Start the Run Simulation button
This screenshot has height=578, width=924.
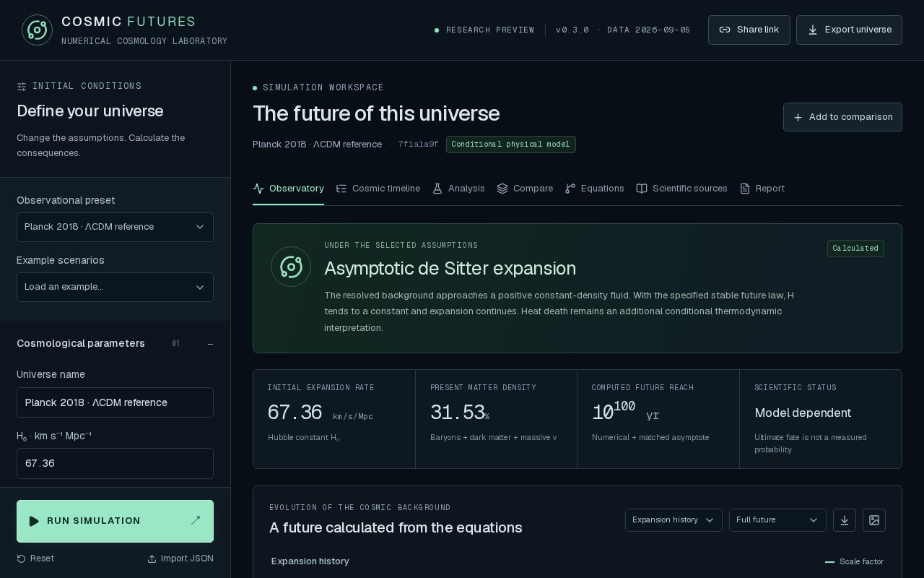115,521
